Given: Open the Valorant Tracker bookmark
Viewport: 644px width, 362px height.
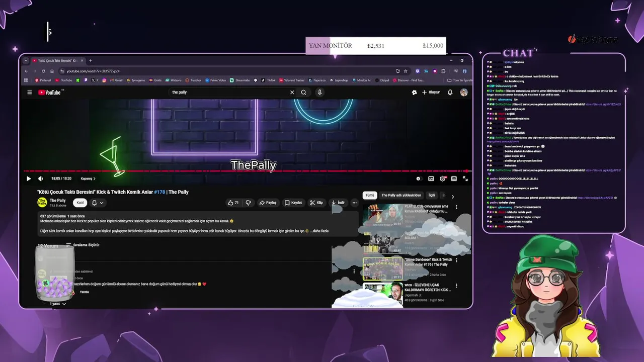Looking at the screenshot, I should 292,80.
